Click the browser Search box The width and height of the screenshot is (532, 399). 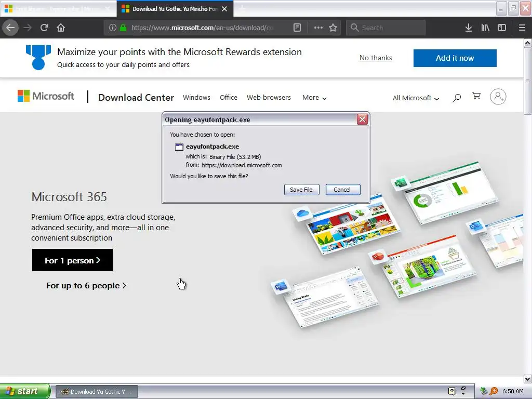[385, 28]
